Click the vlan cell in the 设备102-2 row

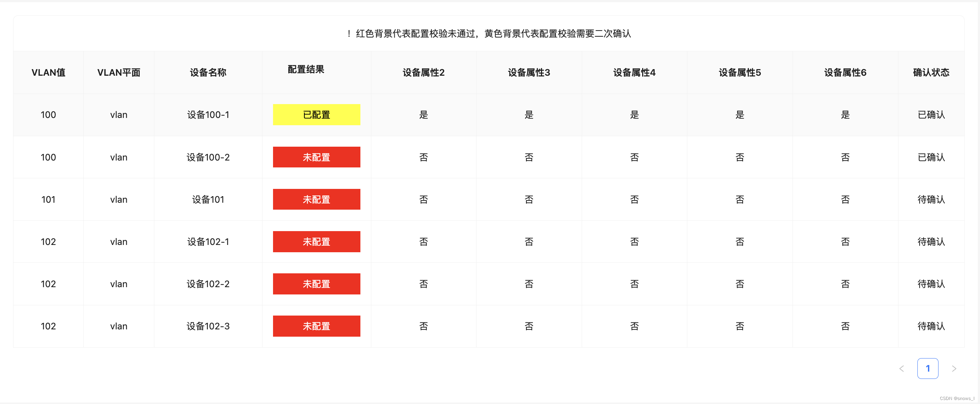click(x=118, y=284)
